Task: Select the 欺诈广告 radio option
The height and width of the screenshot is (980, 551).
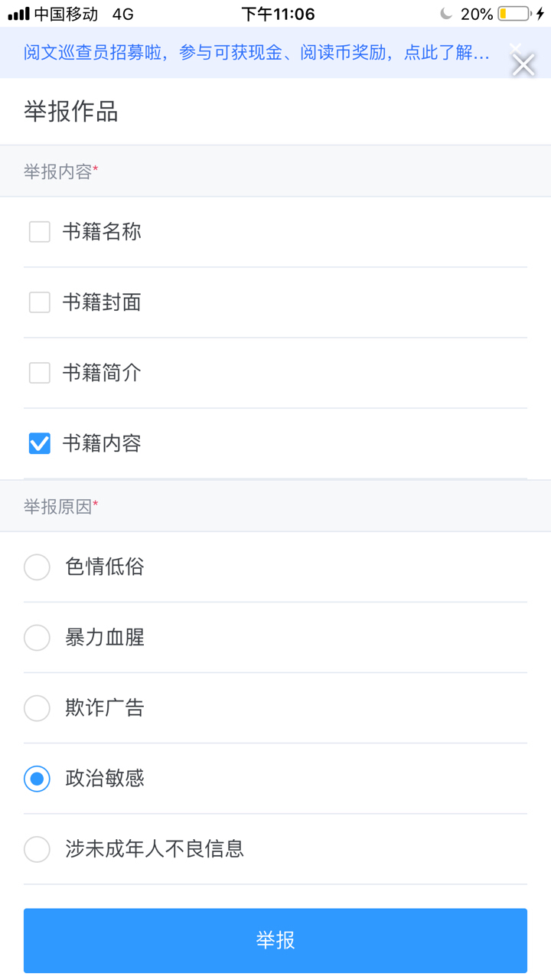Action: pyautogui.click(x=37, y=708)
